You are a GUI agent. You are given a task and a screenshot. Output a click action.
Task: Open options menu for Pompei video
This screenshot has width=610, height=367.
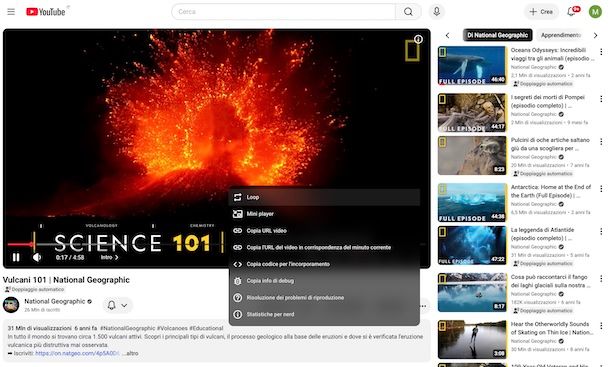coord(601,99)
